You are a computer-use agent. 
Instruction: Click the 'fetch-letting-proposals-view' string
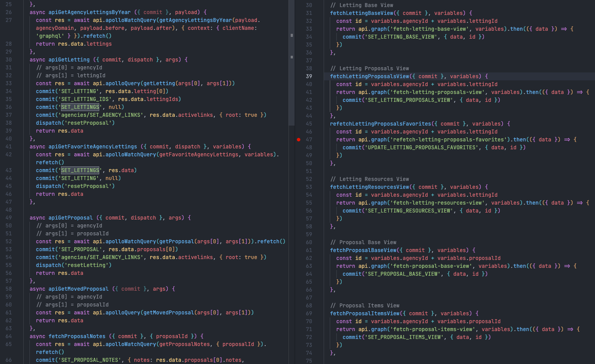[438, 92]
